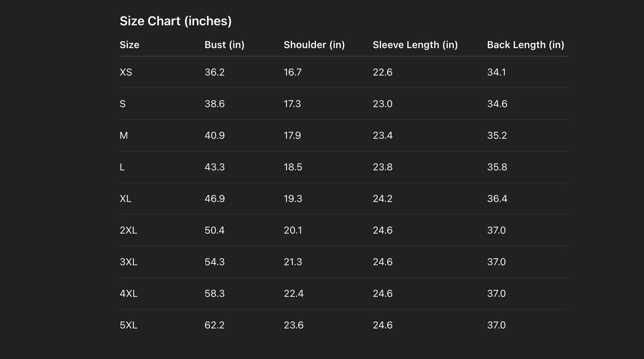The image size is (644, 359).
Task: Click the Shoulder (in) column header
Action: [x=314, y=45]
